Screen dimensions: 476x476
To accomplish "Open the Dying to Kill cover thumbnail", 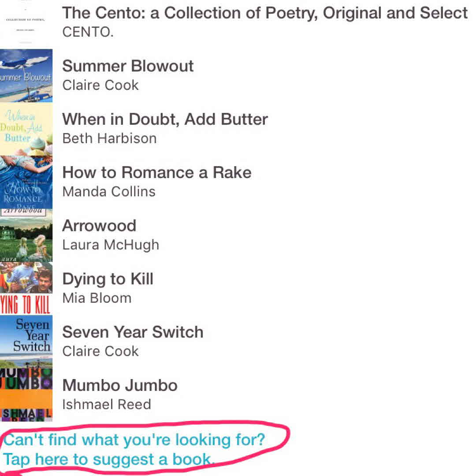I will 26,289.
